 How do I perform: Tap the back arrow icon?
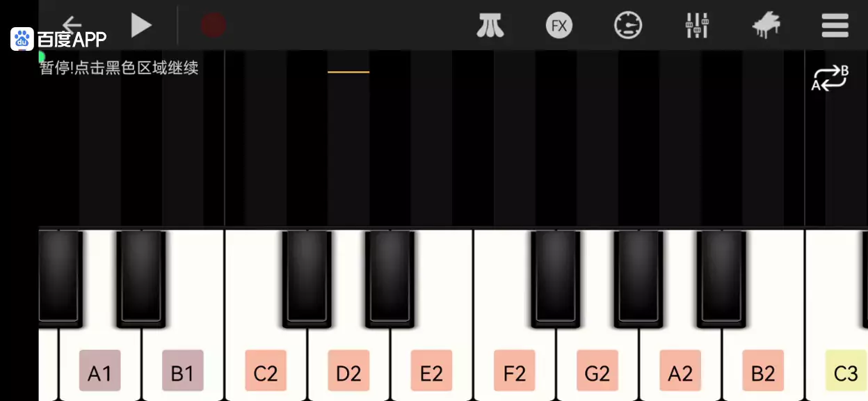pos(72,25)
